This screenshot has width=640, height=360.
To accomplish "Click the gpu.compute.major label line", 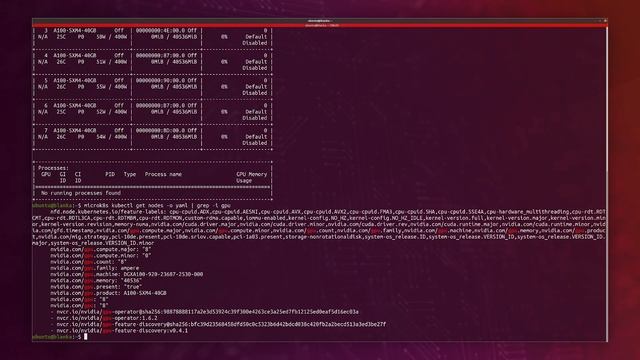I will (101, 249).
